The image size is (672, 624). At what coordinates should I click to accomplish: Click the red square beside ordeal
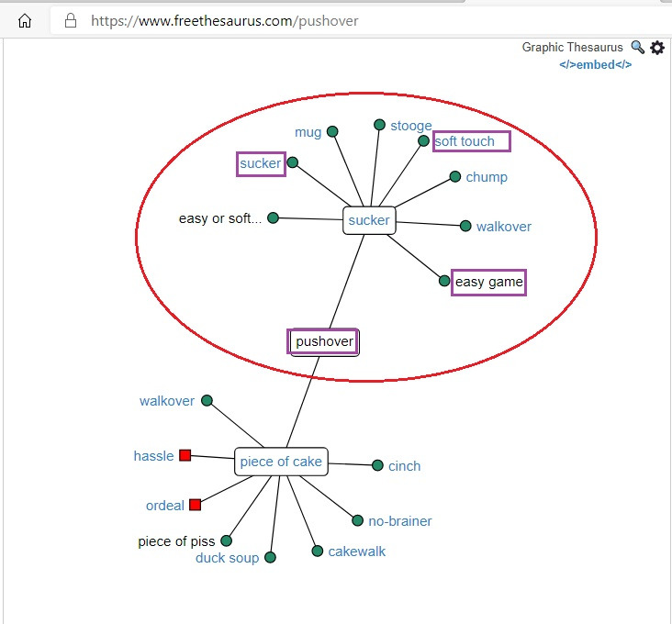195,505
